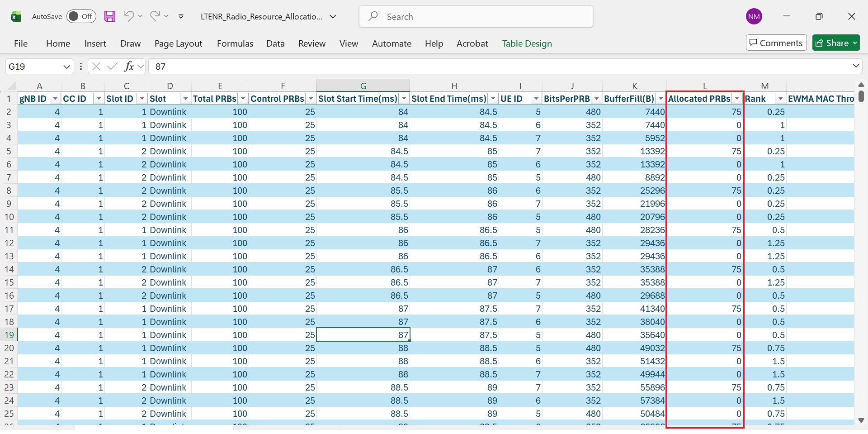Switch to the Insert tab
The height and width of the screenshot is (434, 868).
pos(95,43)
